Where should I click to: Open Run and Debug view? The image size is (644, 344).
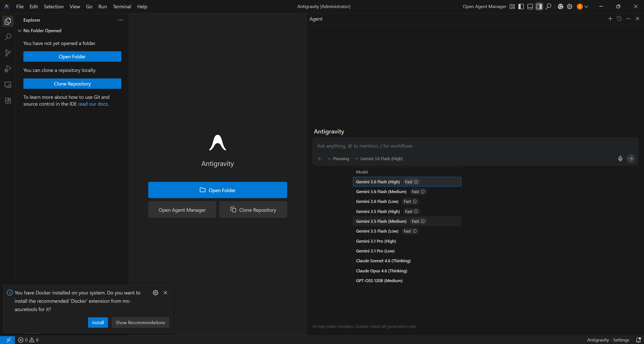tap(8, 69)
